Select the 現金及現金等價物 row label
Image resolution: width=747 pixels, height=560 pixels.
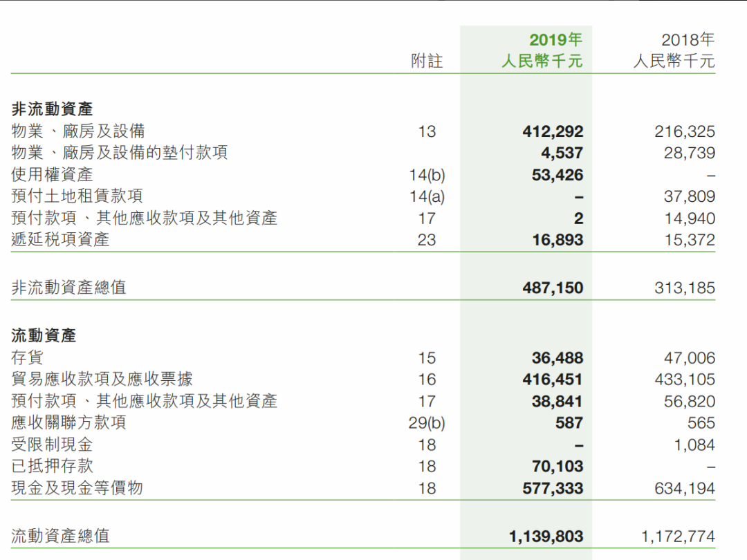pyautogui.click(x=77, y=488)
